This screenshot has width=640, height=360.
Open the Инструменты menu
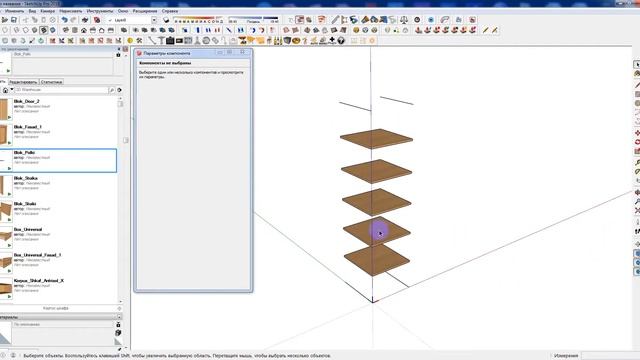tap(100, 11)
